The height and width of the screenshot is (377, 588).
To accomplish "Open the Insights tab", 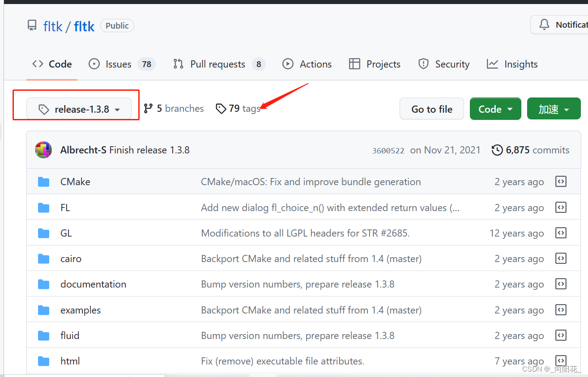I will click(x=512, y=64).
